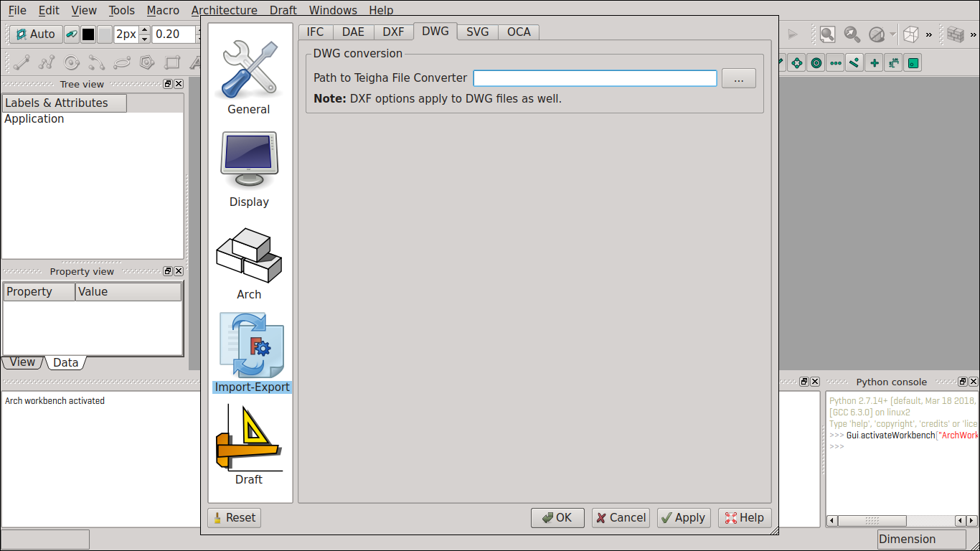Open Draft preferences section

pos(249,445)
